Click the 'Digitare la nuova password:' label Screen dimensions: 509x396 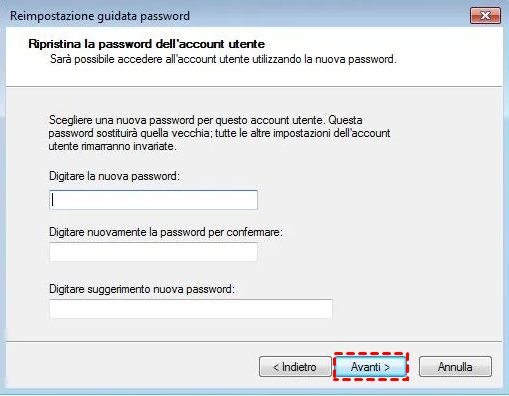coord(114,176)
